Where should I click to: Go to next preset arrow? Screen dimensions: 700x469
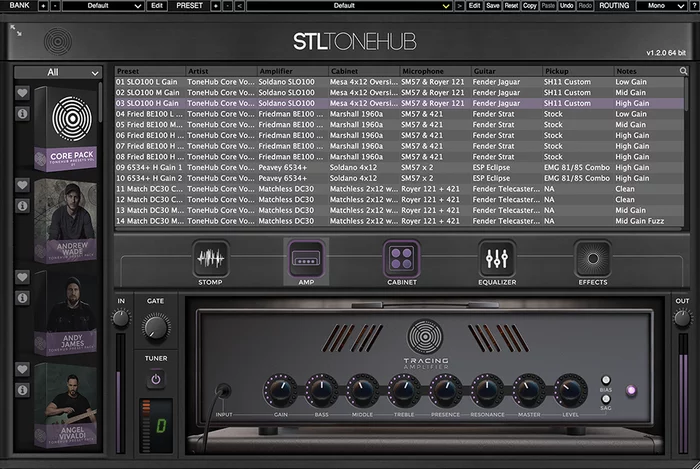459,6
